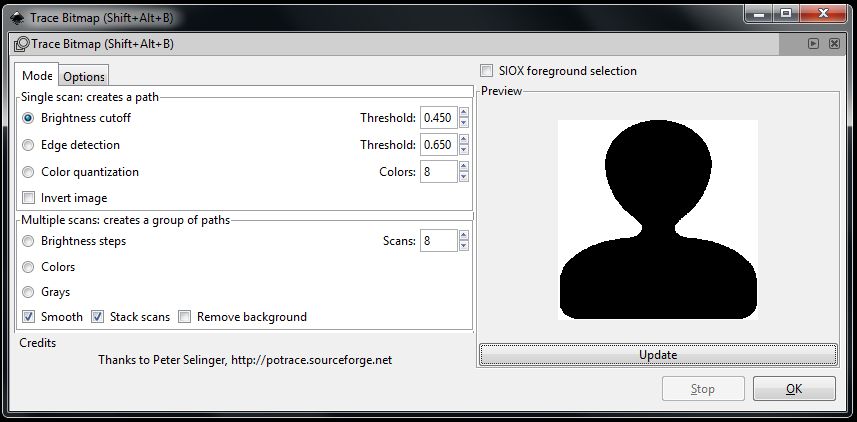This screenshot has width=857, height=422.
Task: Maximize the Trace Bitmap window
Action: (x=786, y=14)
